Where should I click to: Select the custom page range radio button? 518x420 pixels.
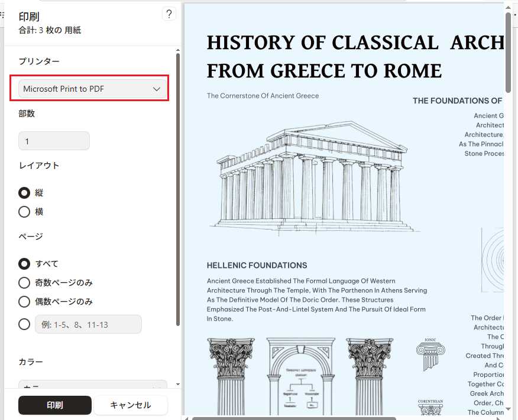click(24, 324)
